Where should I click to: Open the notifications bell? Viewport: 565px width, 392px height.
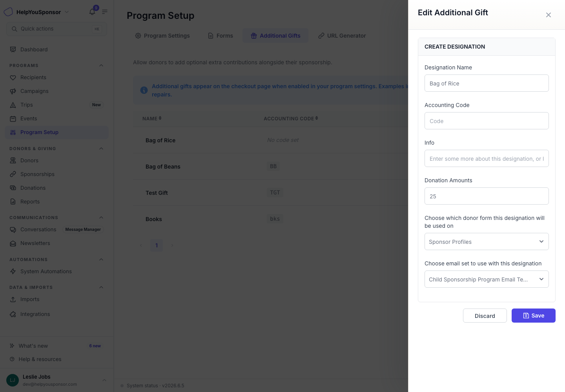click(92, 12)
